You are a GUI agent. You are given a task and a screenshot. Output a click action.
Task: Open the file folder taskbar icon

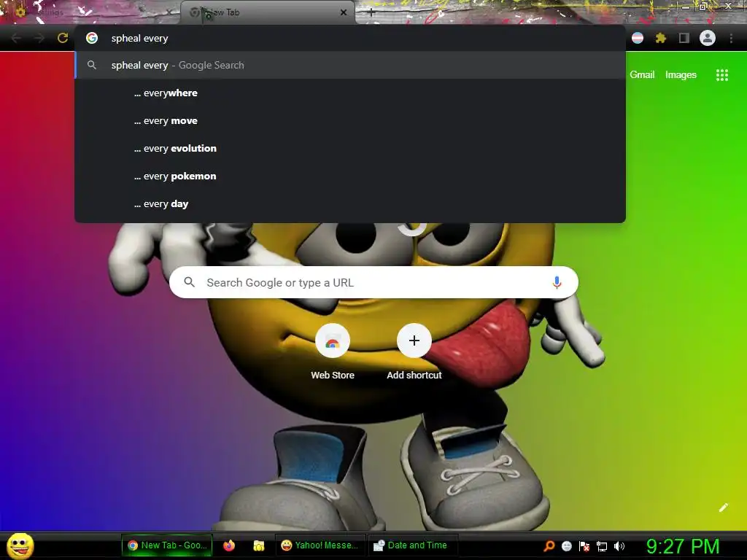(259, 545)
